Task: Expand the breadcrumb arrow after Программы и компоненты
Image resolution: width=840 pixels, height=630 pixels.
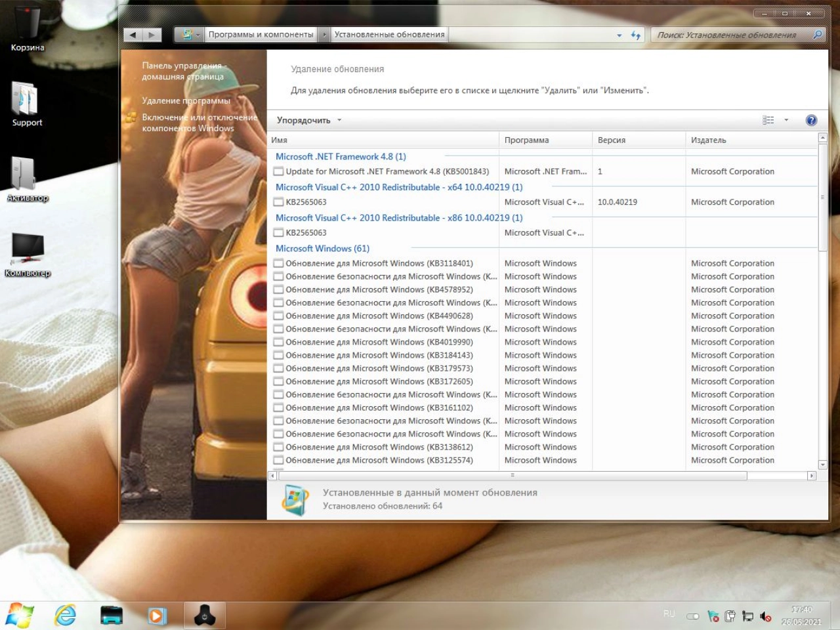Action: coord(324,35)
